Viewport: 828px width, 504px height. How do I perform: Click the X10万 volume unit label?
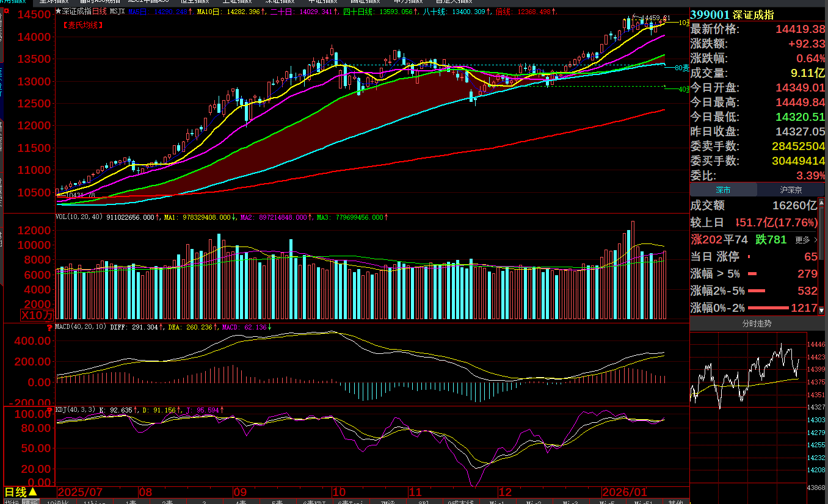(37, 315)
